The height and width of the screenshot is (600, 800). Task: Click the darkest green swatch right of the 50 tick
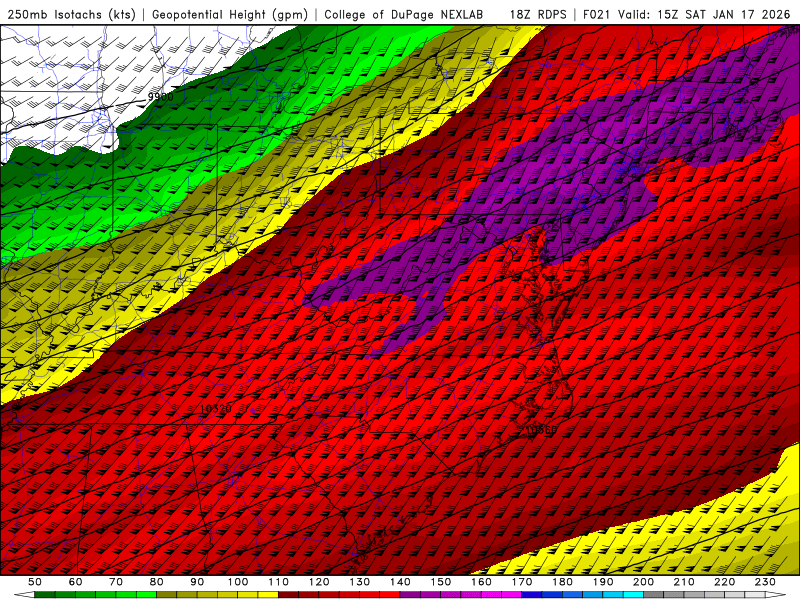[x=45, y=595]
